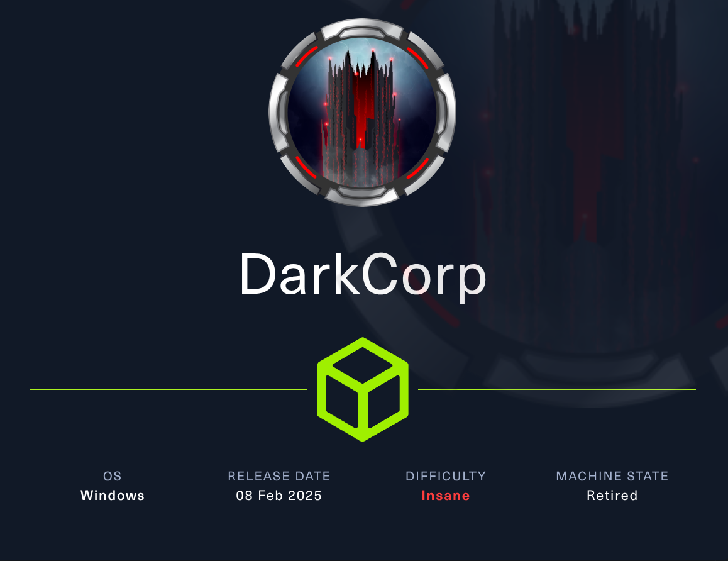The width and height of the screenshot is (728, 561).
Task: Click the lower-right red arc on avatar ring
Action: (418, 169)
